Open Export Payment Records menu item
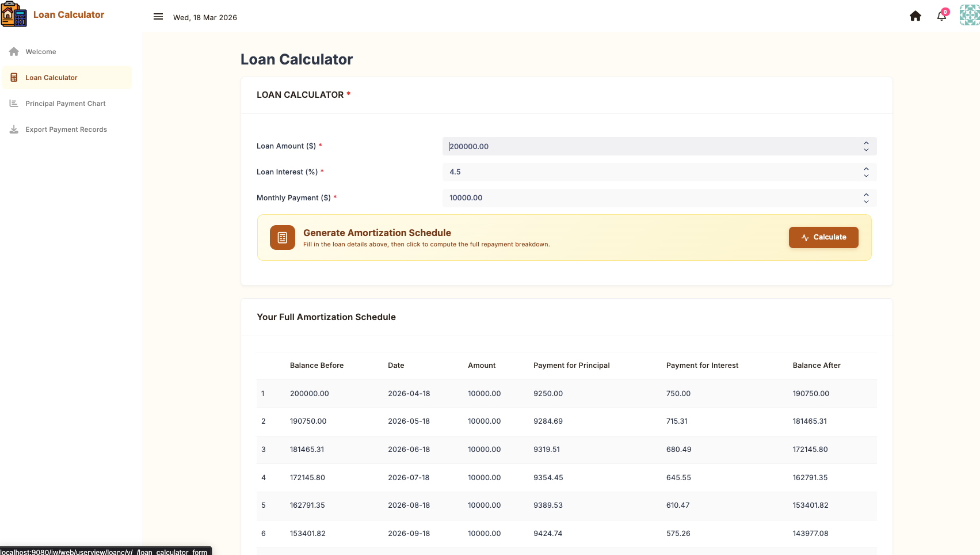Image resolution: width=980 pixels, height=555 pixels. tap(66, 130)
